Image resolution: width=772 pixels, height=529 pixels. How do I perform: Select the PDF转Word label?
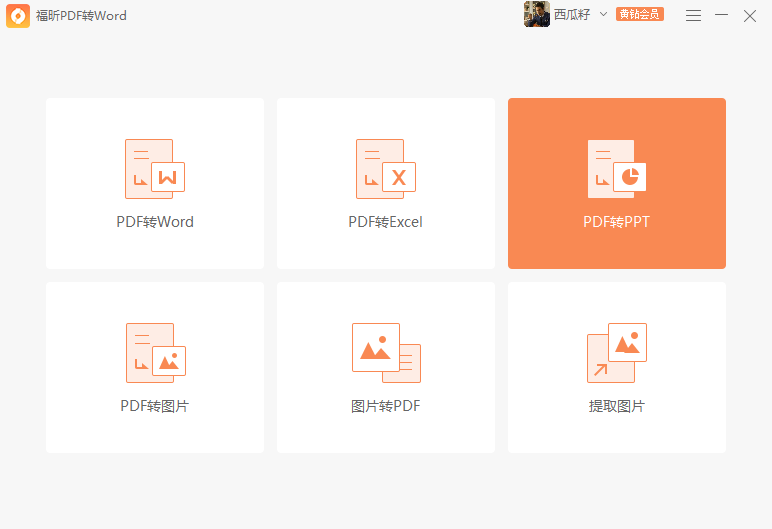point(155,222)
